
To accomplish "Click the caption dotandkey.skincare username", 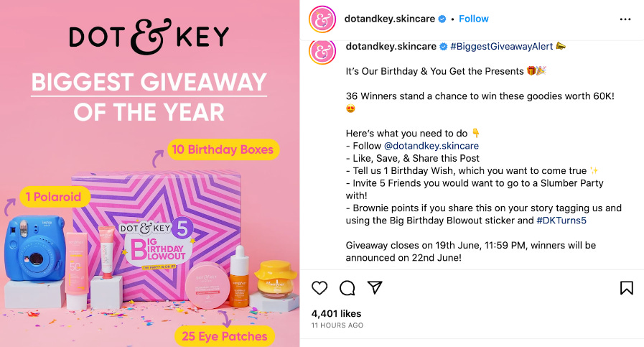I will tap(391, 47).
